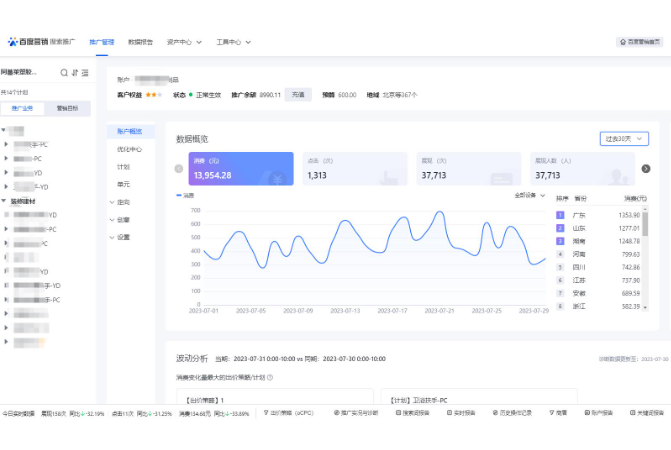The height and width of the screenshot is (450, 671).
Task: Click the next-metrics right arrow circle
Action: pos(646,169)
